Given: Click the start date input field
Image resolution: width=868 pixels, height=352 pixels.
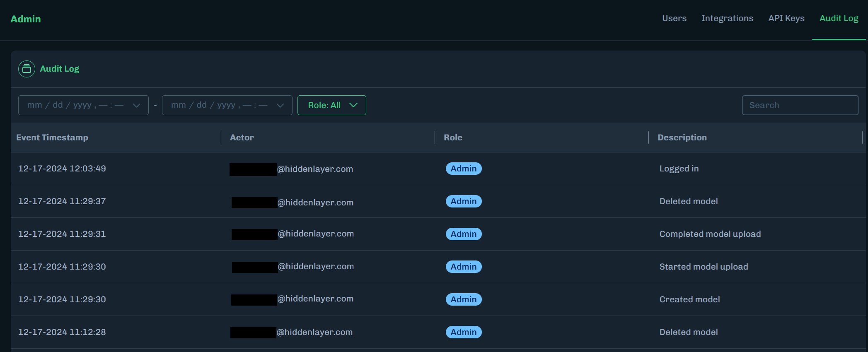Looking at the screenshot, I should (x=75, y=105).
